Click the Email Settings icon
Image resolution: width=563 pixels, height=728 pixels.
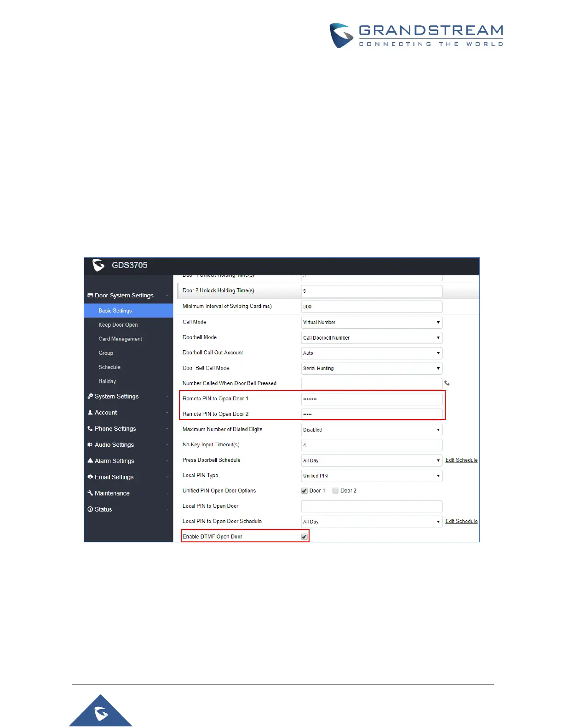(x=90, y=477)
